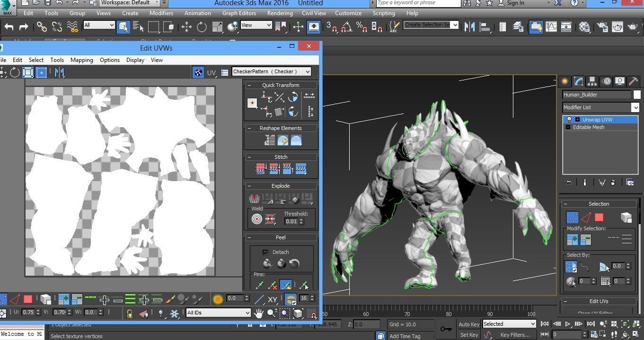The width and height of the screenshot is (644, 340).
Task: Select the Zoom Region tool in Edit UVWs
Action: pos(285,313)
